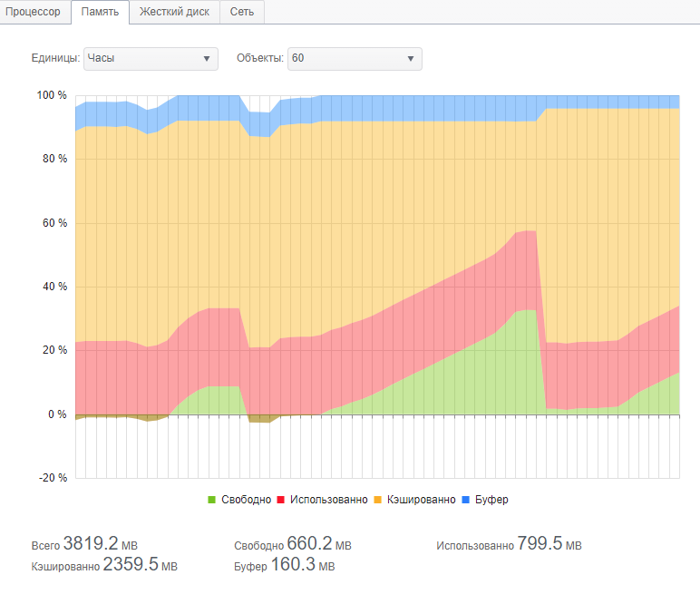Hide the Использованно series via its legend label
700x604 pixels.
click(x=327, y=500)
